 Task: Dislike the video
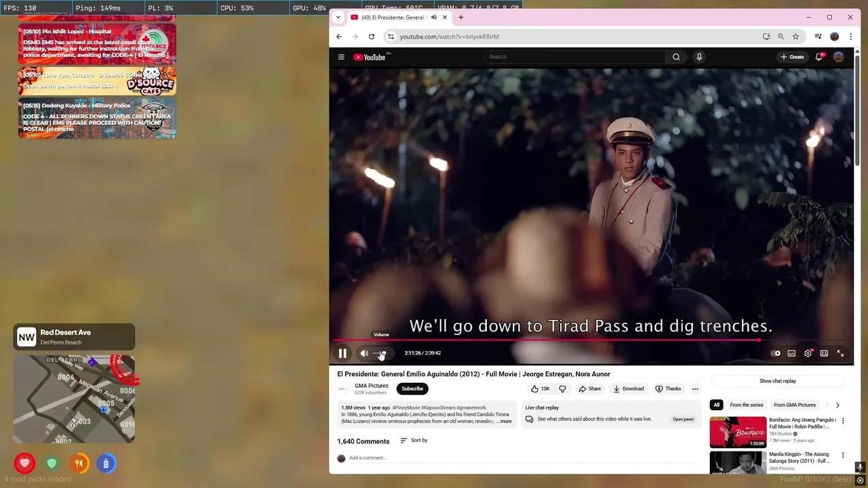point(562,389)
